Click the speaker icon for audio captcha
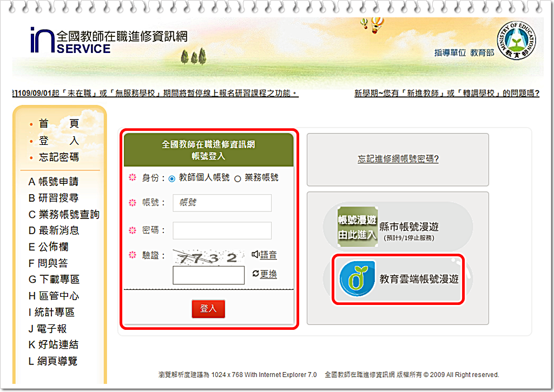This screenshot has height=392, width=554. 255,254
